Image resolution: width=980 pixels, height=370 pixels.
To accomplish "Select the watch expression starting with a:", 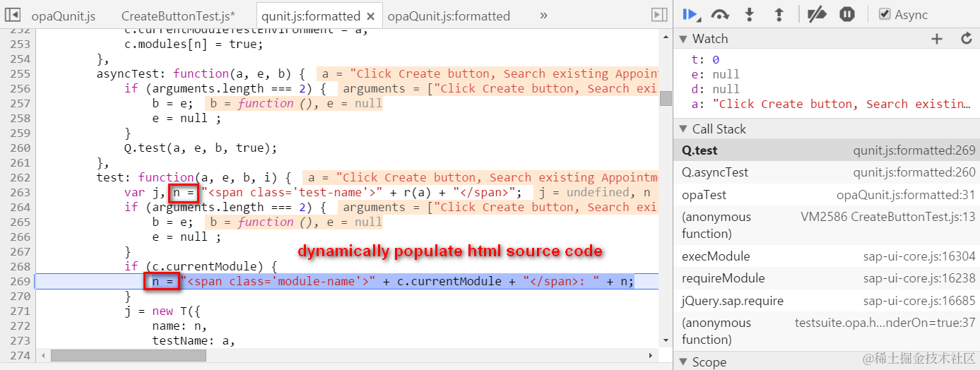I will click(x=831, y=105).
